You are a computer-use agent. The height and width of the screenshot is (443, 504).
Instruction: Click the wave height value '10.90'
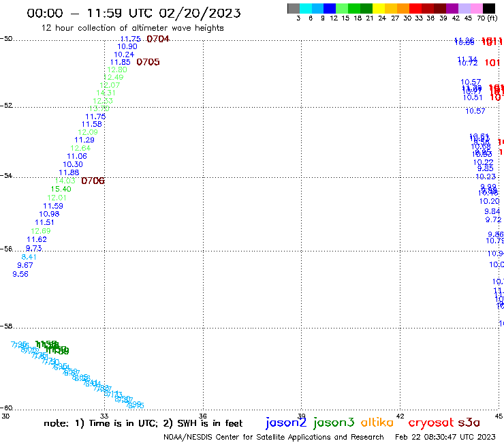[127, 46]
